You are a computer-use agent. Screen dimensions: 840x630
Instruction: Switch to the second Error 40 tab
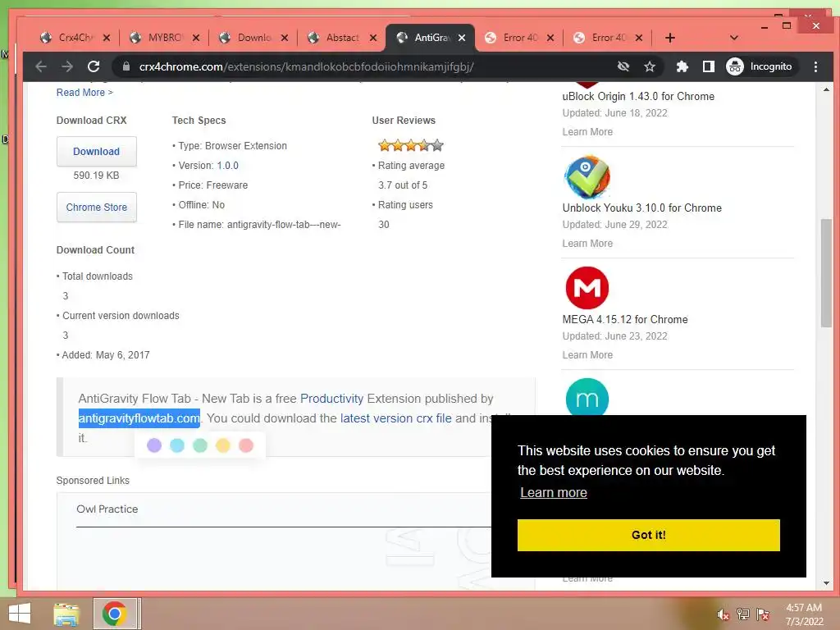(x=607, y=38)
